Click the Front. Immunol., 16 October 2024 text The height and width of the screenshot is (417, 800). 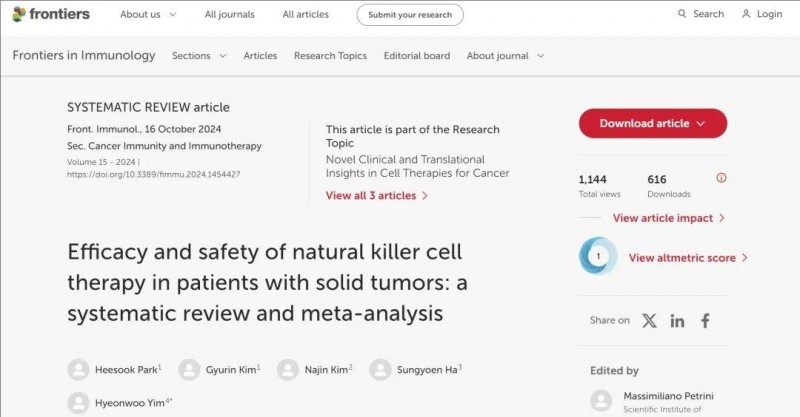pyautogui.click(x=144, y=129)
